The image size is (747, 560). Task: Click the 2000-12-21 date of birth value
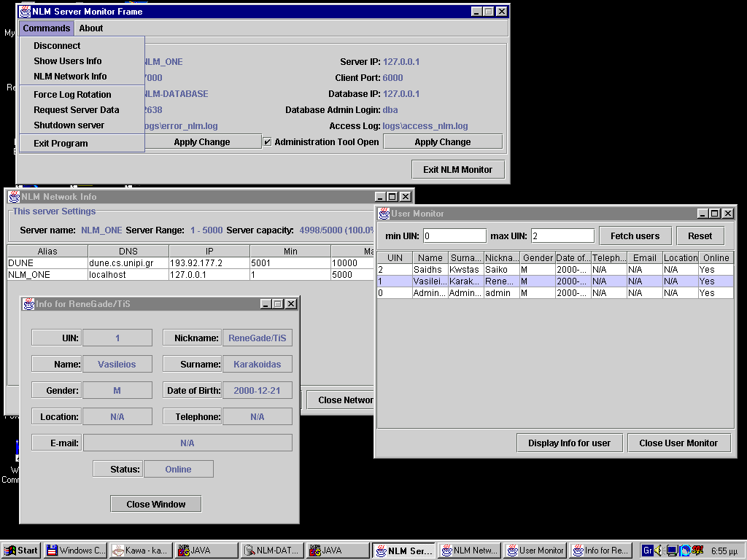coord(258,391)
